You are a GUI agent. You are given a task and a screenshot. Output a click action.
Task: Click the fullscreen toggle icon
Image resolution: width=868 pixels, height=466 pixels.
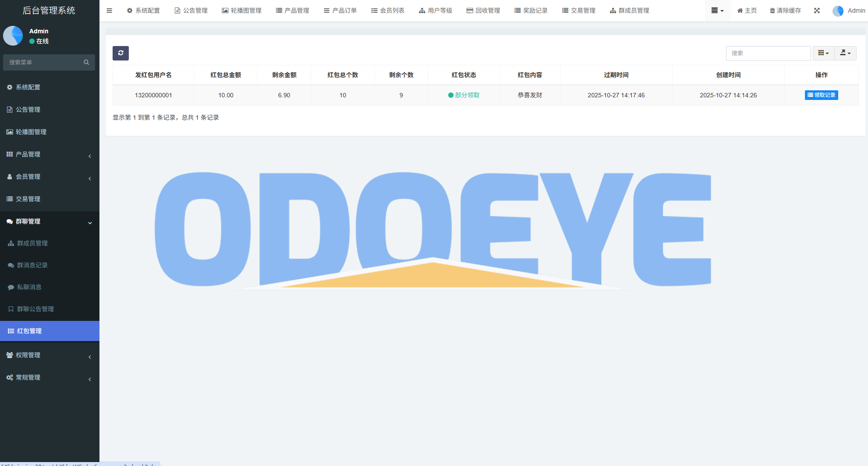click(817, 11)
